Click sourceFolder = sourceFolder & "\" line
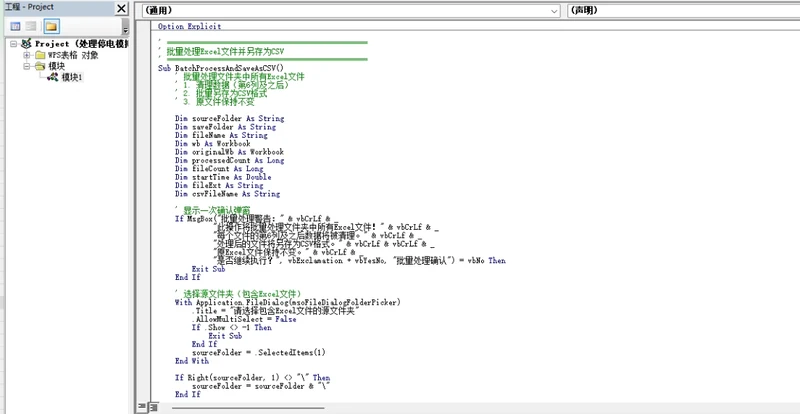This screenshot has width=800, height=414. [x=261, y=386]
